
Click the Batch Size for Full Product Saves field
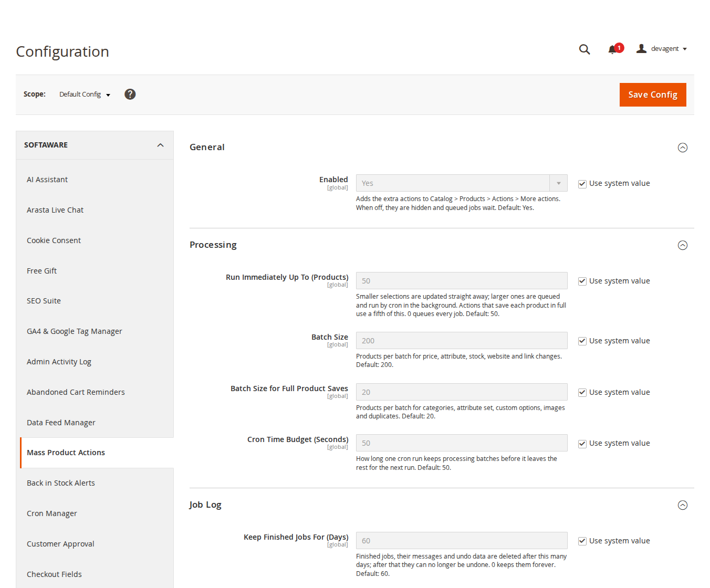462,392
